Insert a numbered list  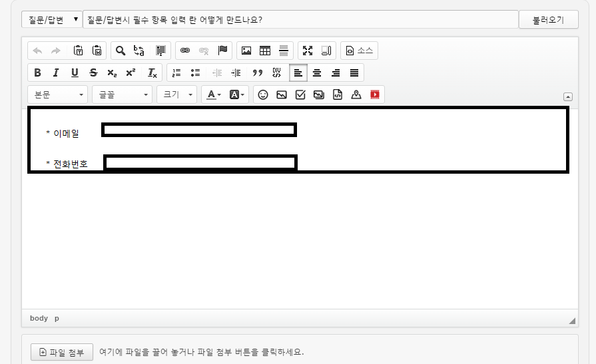click(176, 73)
